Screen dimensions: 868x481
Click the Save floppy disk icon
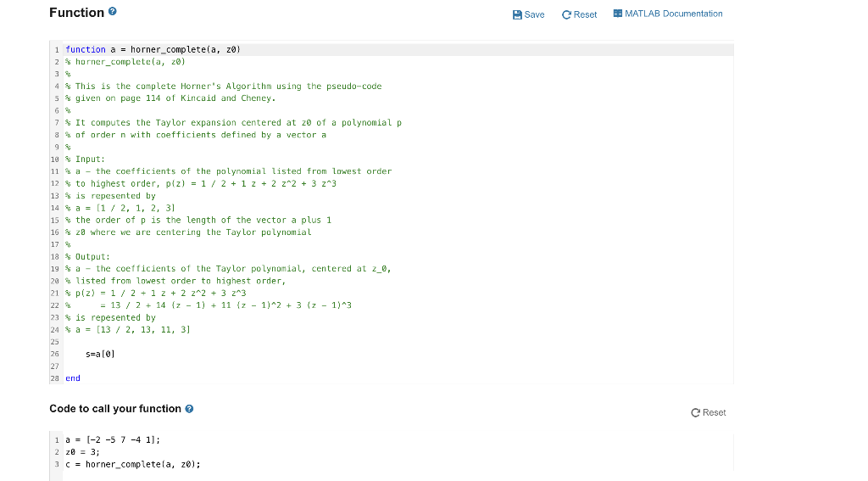pos(517,15)
